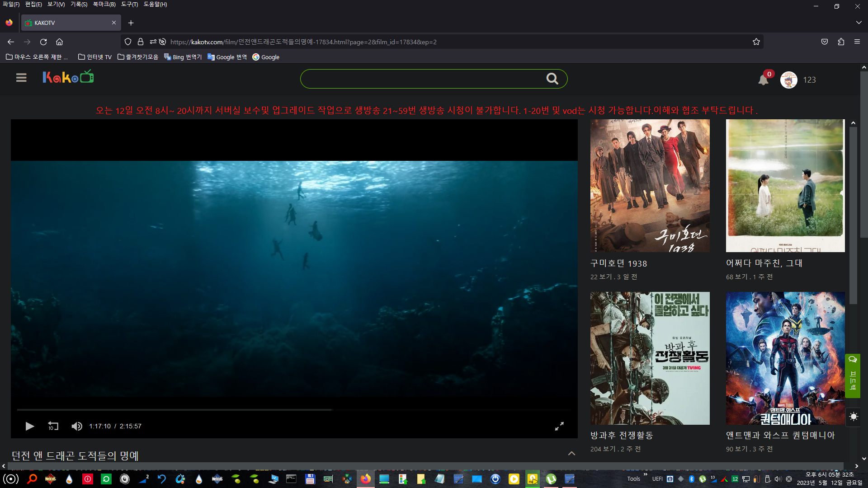Viewport: 868px width, 488px height.
Task: Click the user avatar picture
Action: (788, 80)
